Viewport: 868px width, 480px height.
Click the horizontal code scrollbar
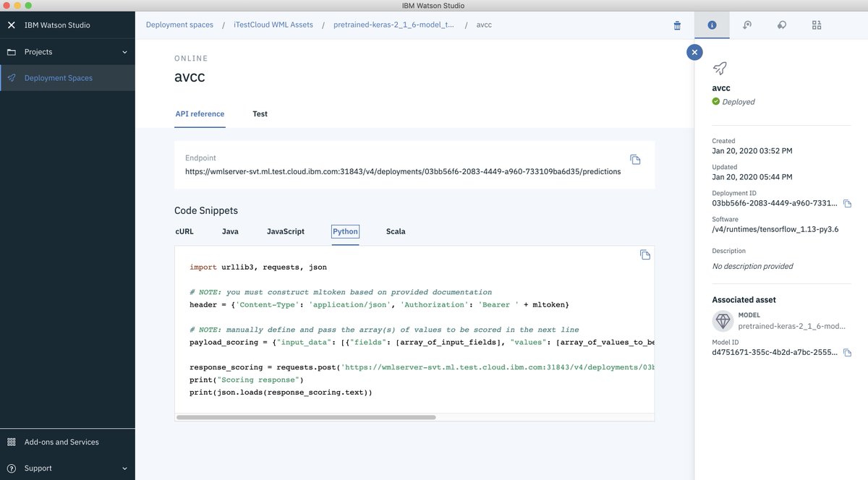pyautogui.click(x=306, y=417)
